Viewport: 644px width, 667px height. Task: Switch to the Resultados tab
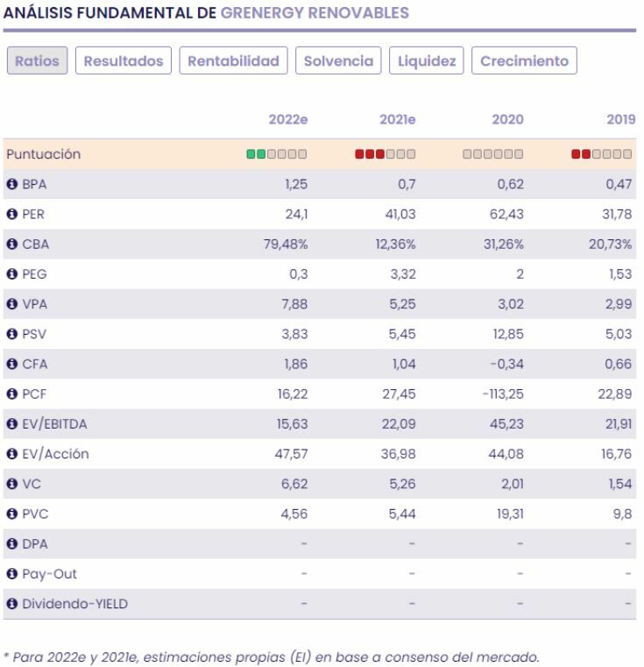(x=124, y=61)
